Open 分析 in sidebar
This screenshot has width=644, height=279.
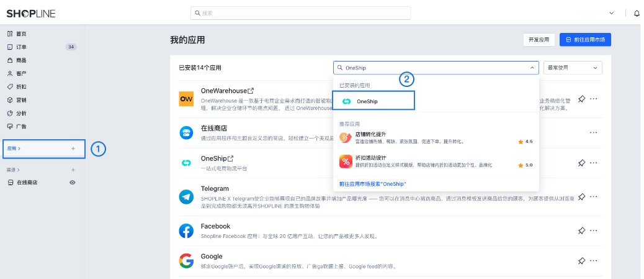pyautogui.click(x=21, y=113)
